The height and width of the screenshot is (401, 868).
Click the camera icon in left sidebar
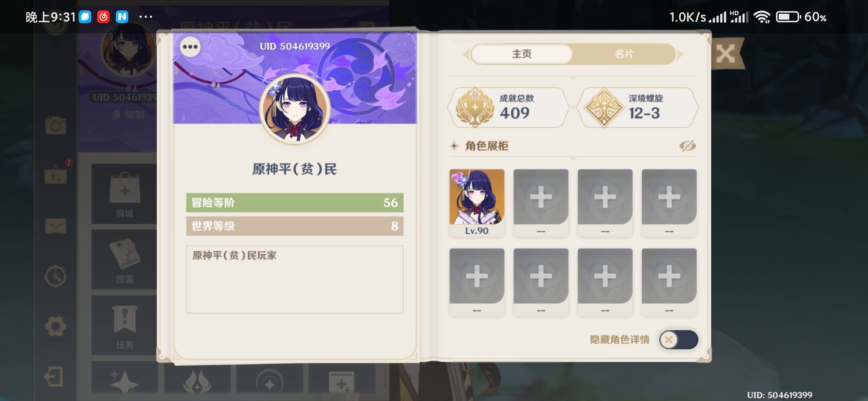pyautogui.click(x=56, y=125)
